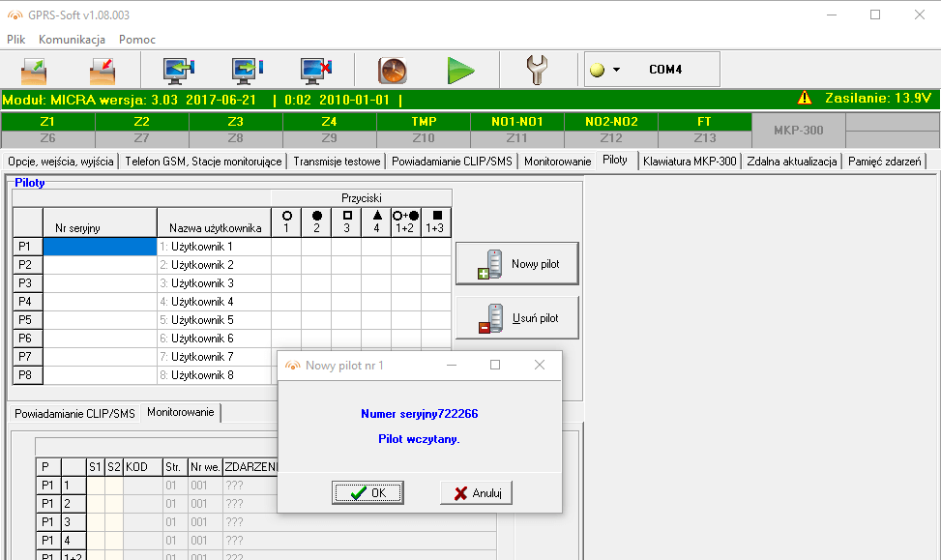Start the green arrow transmission function
The height and width of the screenshot is (560, 941).
[461, 70]
